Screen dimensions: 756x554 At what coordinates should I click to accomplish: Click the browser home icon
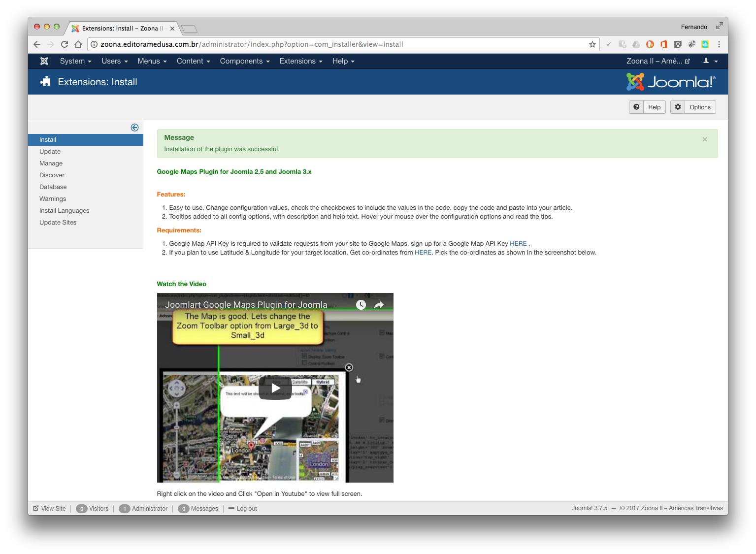click(x=78, y=44)
